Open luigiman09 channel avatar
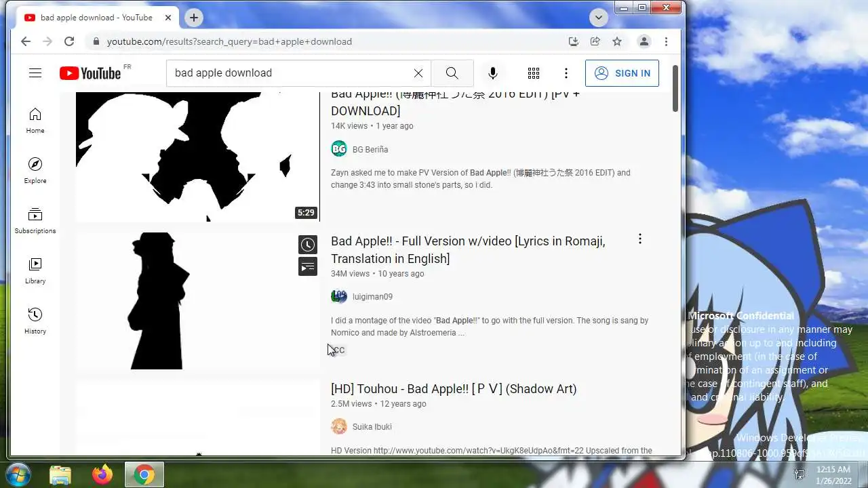The image size is (868, 488). (338, 296)
